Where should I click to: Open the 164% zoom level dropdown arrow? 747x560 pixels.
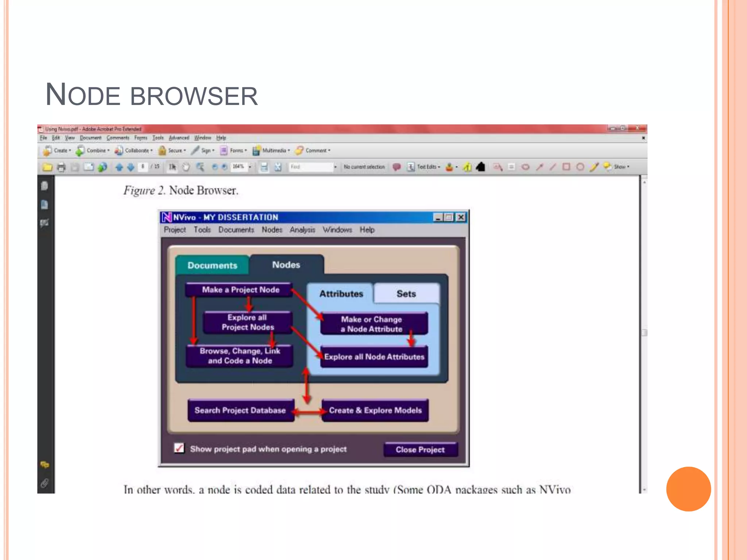(250, 167)
